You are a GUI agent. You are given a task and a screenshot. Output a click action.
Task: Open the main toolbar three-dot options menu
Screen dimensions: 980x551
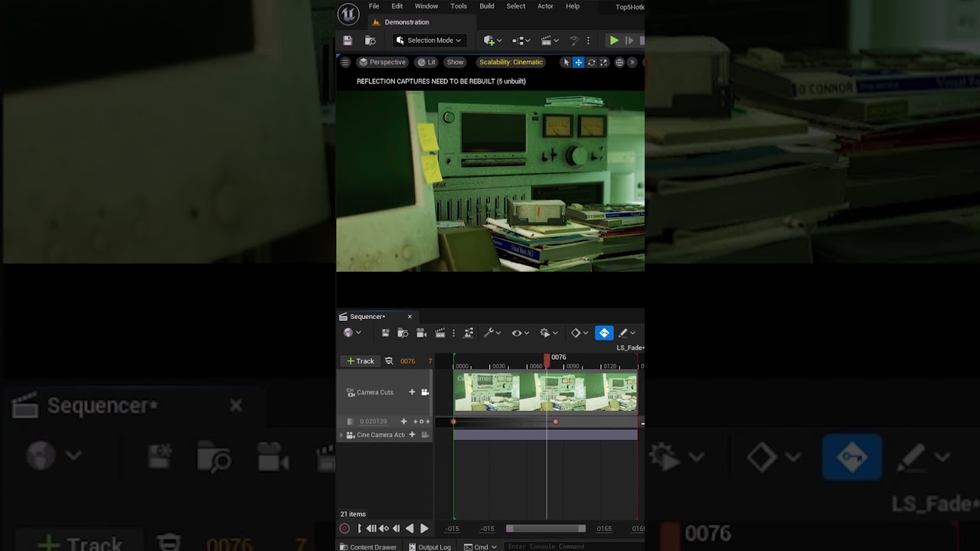pos(588,41)
